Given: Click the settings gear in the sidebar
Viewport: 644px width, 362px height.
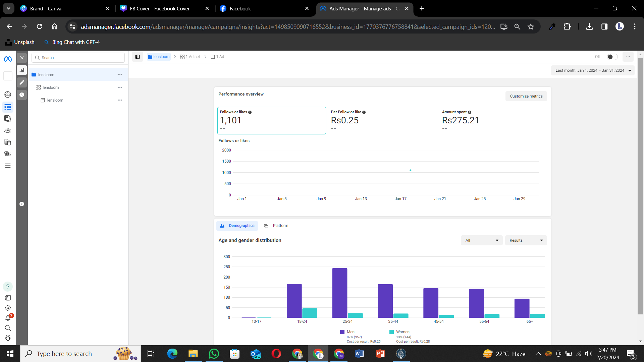Looking at the screenshot, I should point(8,308).
